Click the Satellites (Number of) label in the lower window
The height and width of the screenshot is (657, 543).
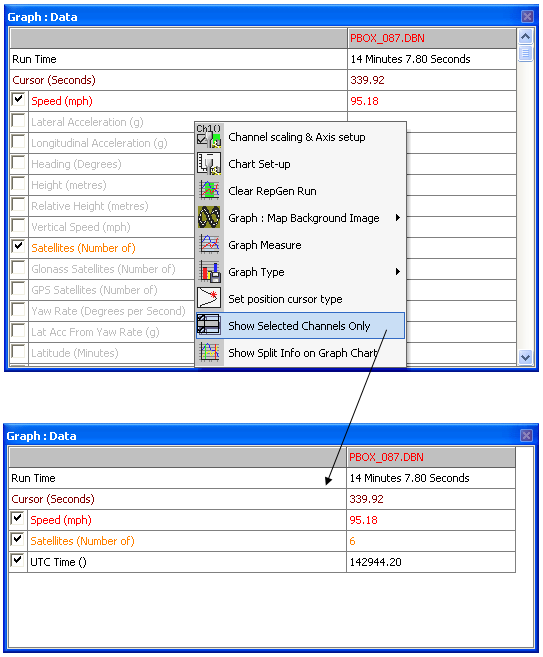pyautogui.click(x=82, y=541)
